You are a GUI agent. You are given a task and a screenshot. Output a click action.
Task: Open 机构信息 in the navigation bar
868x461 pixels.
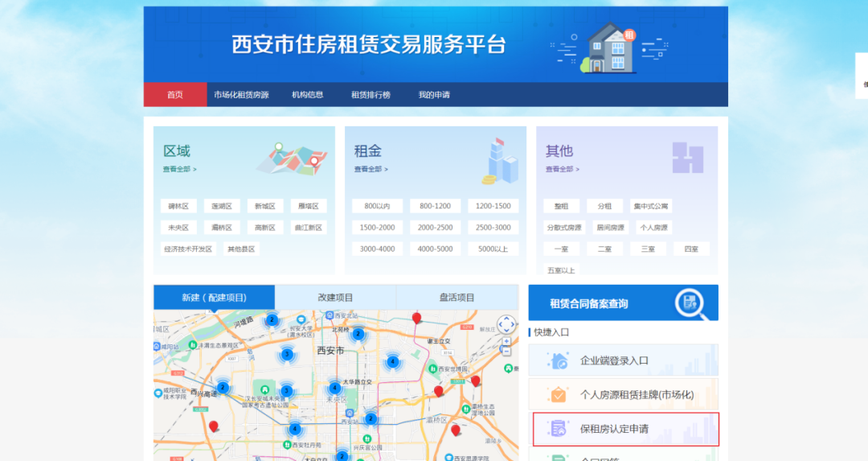point(308,95)
